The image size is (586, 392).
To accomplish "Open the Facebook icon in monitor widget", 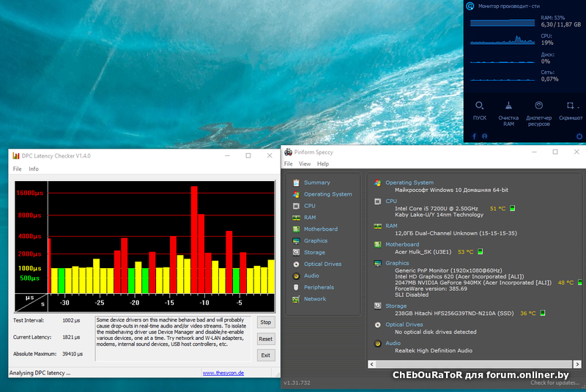I will 473,136.
